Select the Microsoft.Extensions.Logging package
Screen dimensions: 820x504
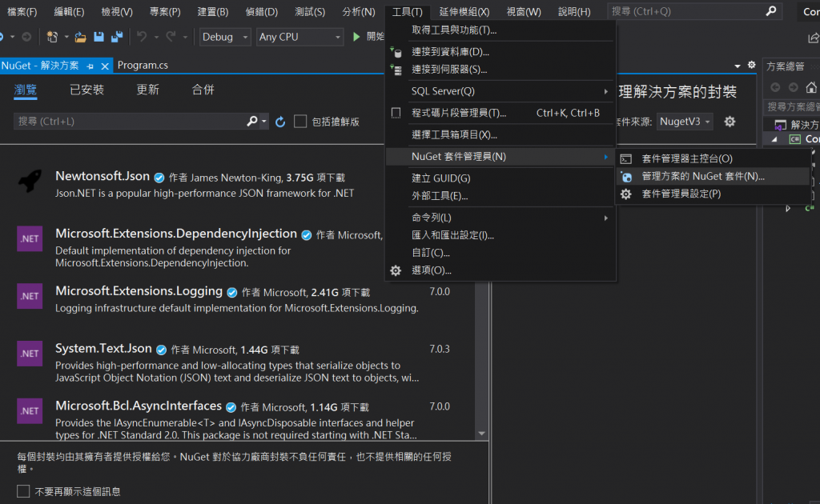[238, 299]
